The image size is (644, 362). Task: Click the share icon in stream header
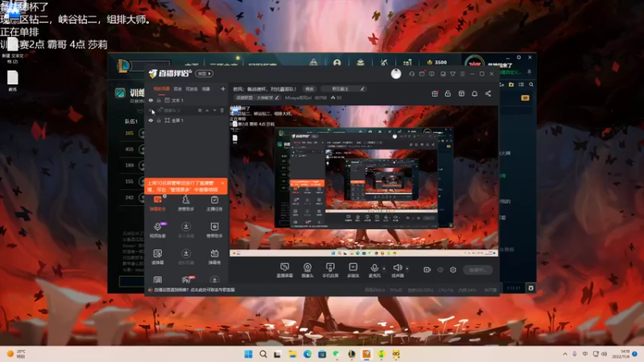[x=488, y=93]
